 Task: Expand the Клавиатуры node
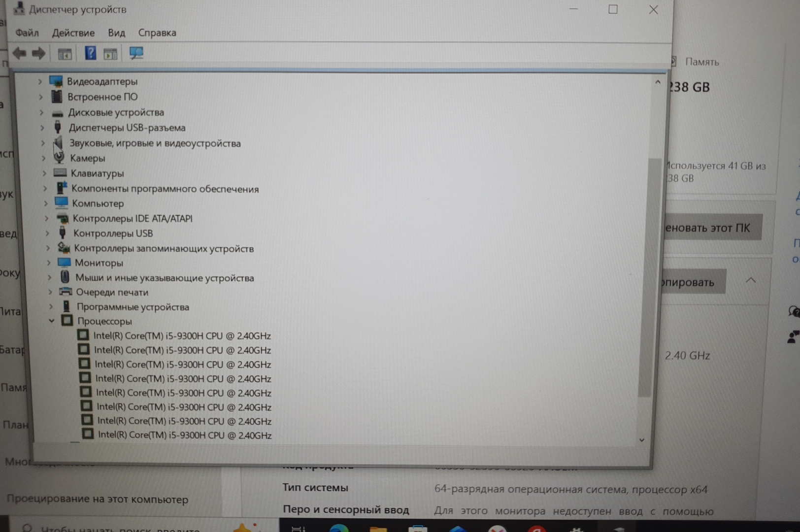(x=44, y=173)
